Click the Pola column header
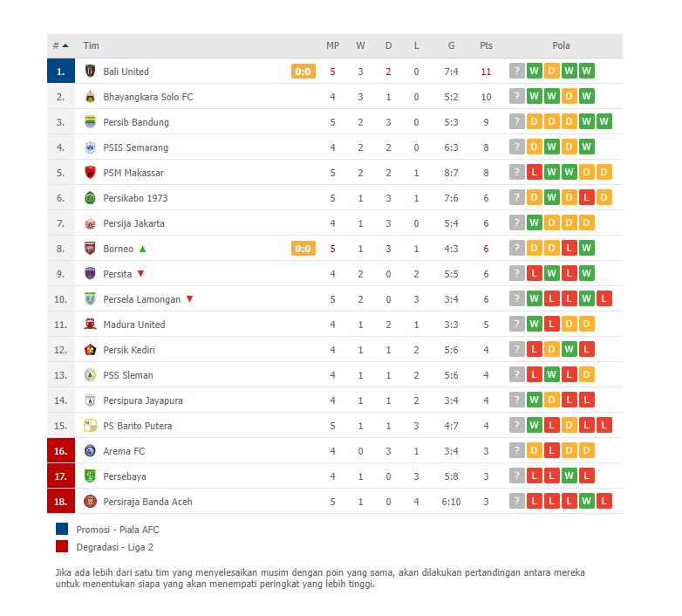 tap(561, 45)
